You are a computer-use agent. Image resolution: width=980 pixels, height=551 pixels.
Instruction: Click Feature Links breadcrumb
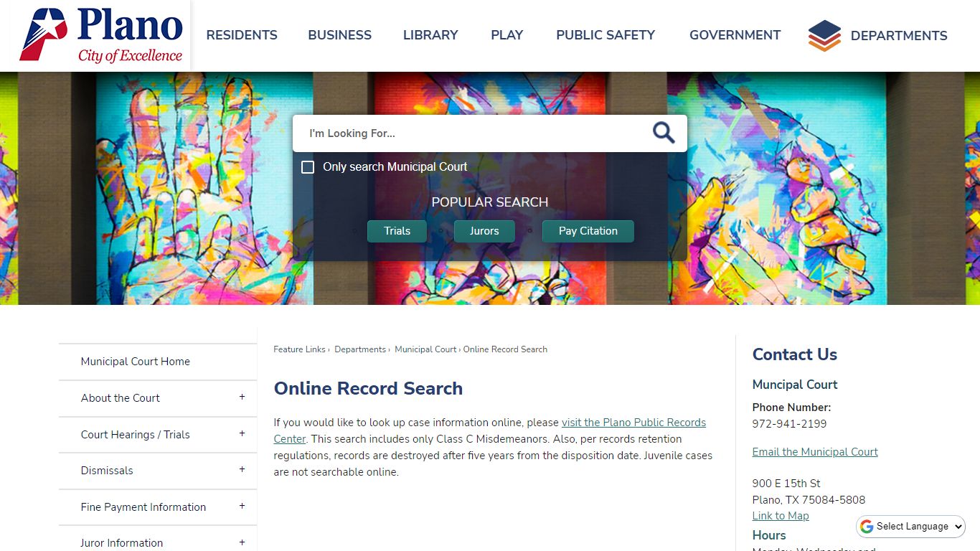[299, 349]
